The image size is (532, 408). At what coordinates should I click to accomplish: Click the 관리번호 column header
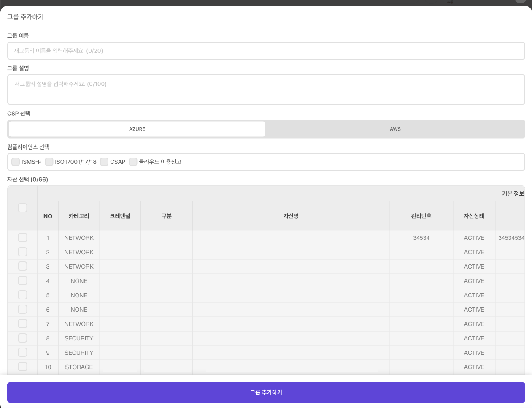pos(421,216)
